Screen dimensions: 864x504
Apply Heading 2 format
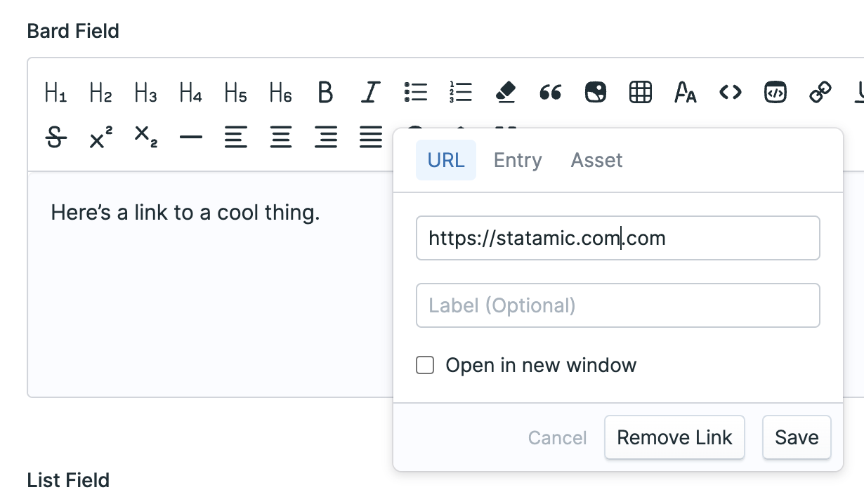point(100,92)
